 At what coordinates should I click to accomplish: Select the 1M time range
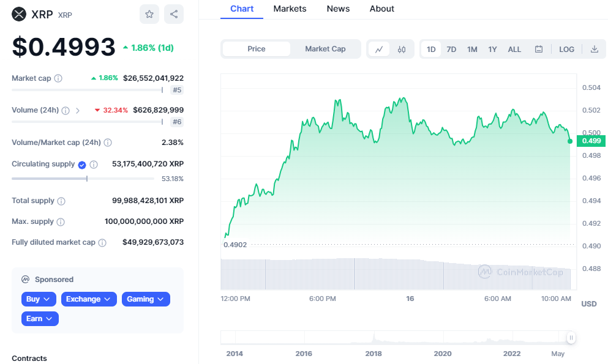472,49
